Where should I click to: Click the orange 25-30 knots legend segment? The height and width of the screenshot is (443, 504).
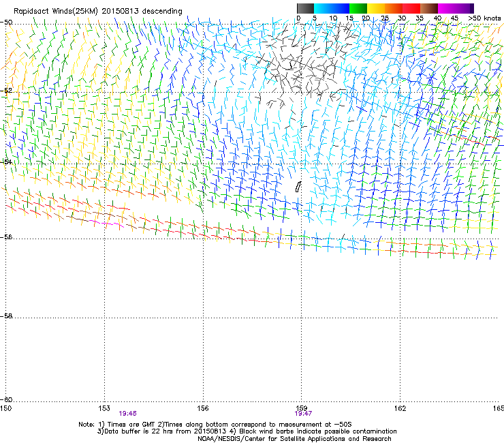pos(394,8)
